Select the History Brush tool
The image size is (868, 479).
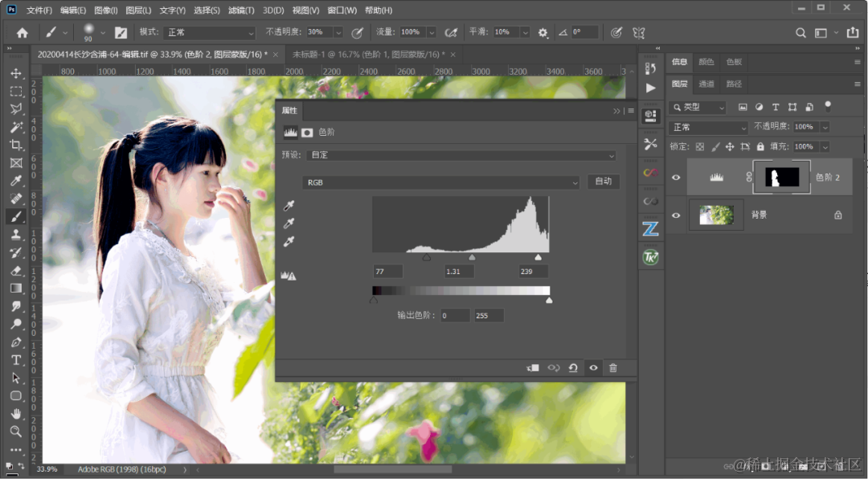(x=16, y=252)
